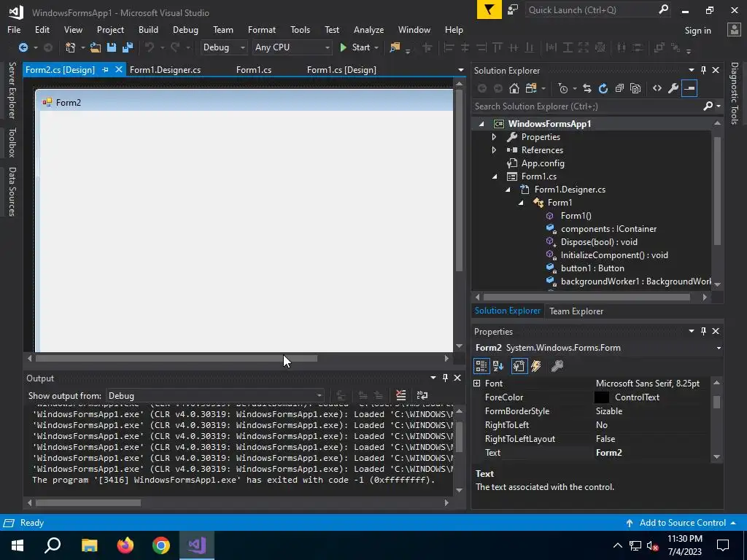Image resolution: width=747 pixels, height=560 pixels.
Task: Collapse the Form1.cs tree node
Action: click(x=495, y=176)
